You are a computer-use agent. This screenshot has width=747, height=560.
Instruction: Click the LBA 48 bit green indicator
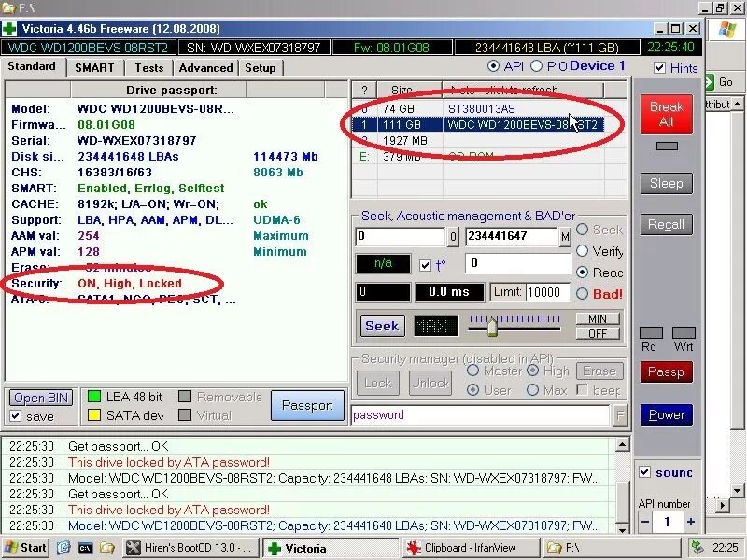(94, 397)
